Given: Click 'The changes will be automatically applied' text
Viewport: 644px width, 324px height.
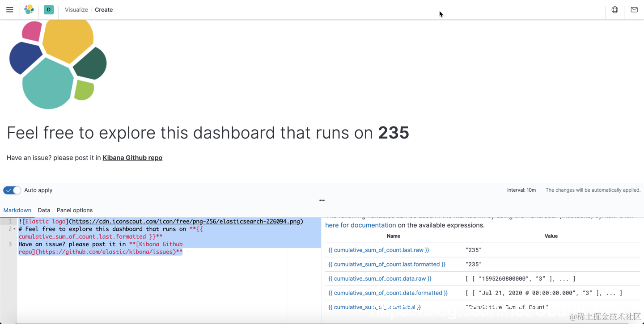Looking at the screenshot, I should (x=593, y=190).
